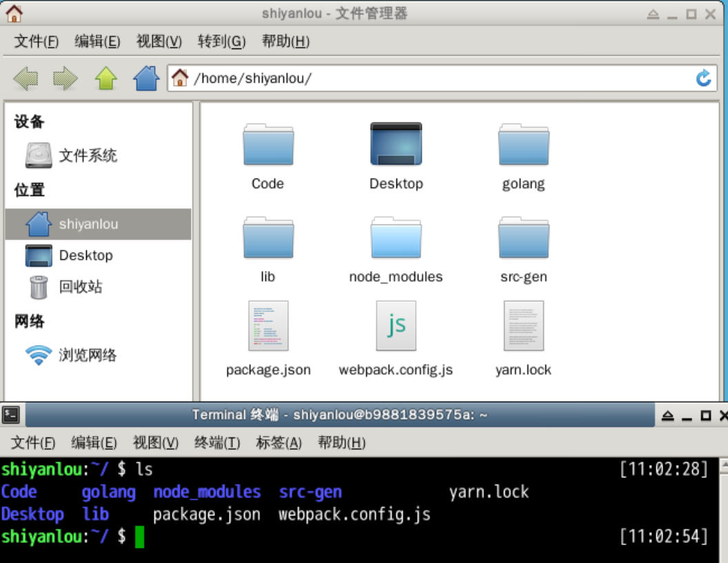
Task: Select the src-gen folder icon
Action: tap(524, 237)
